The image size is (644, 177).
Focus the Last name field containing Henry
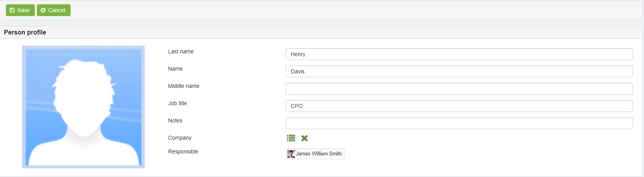point(459,54)
